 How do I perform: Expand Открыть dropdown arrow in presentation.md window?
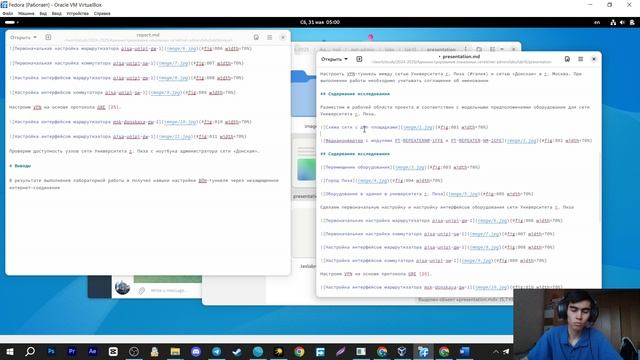point(346,59)
